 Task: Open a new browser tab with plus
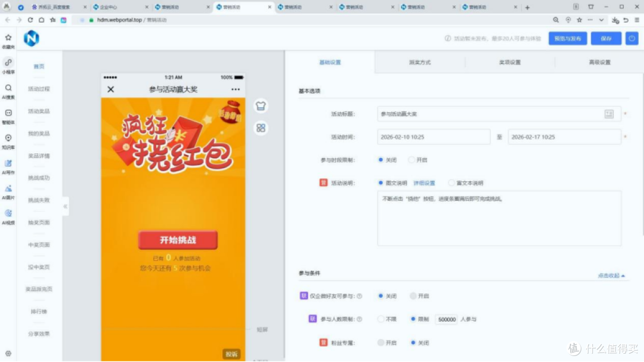pos(527,7)
